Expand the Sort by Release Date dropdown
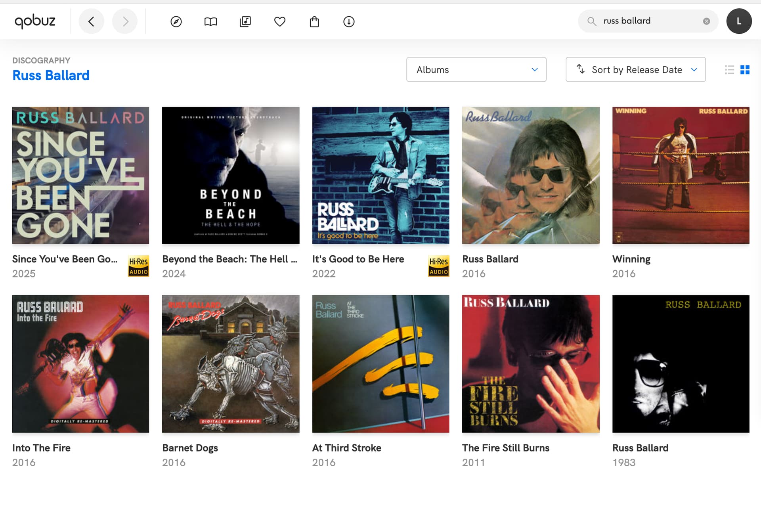The width and height of the screenshot is (761, 532). 635,69
